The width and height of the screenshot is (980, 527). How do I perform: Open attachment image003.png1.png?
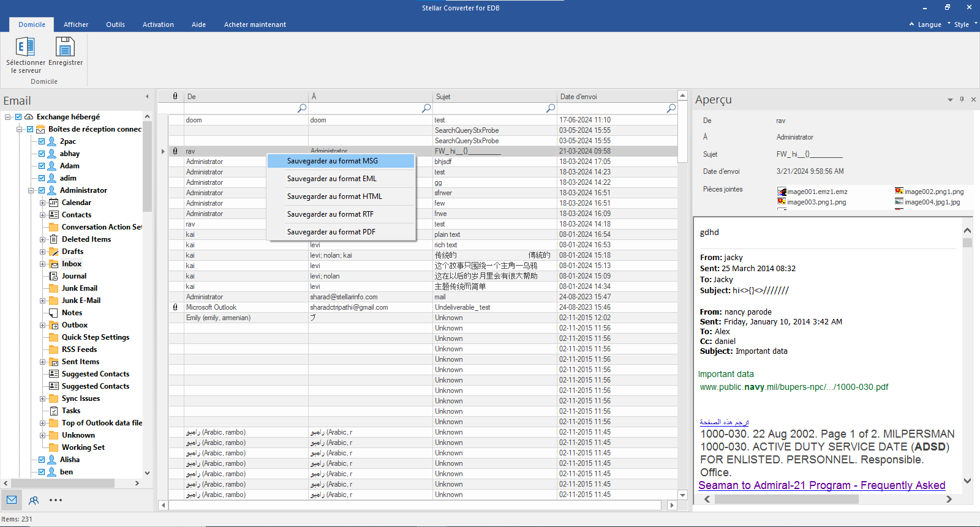[812, 202]
